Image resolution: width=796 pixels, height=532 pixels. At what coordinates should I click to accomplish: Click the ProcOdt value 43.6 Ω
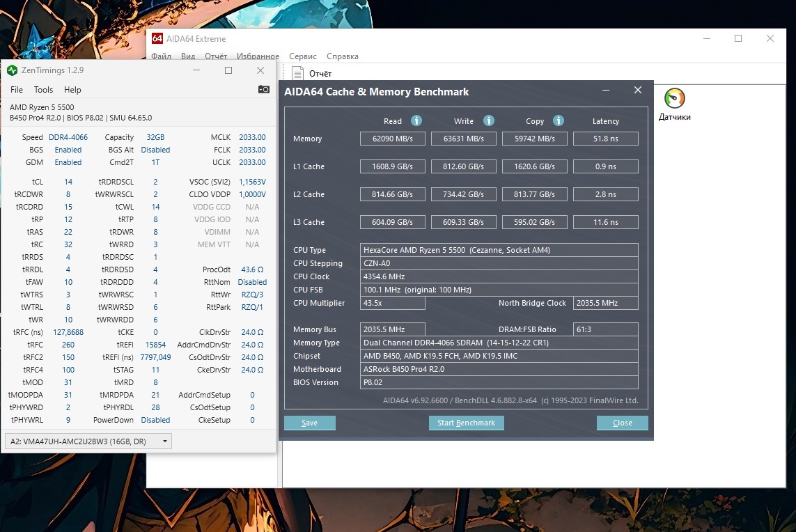(252, 269)
